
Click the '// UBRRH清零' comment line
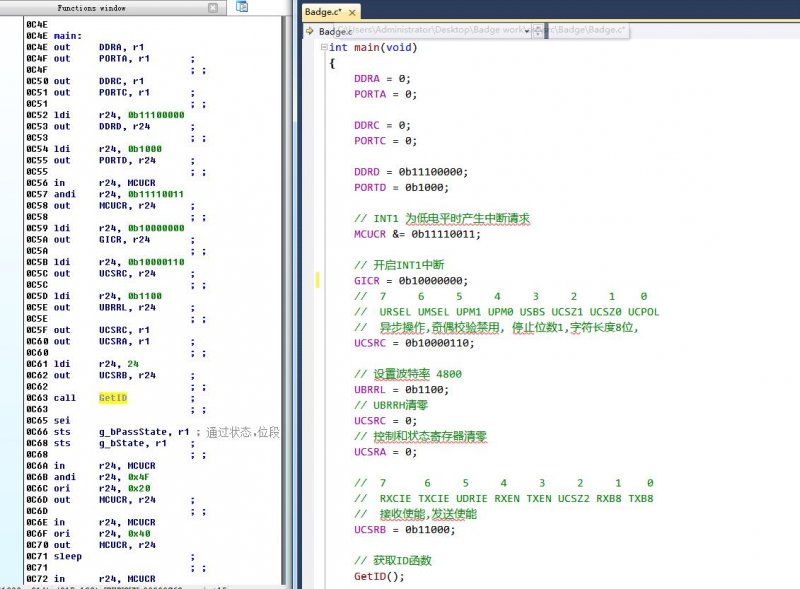coord(391,405)
